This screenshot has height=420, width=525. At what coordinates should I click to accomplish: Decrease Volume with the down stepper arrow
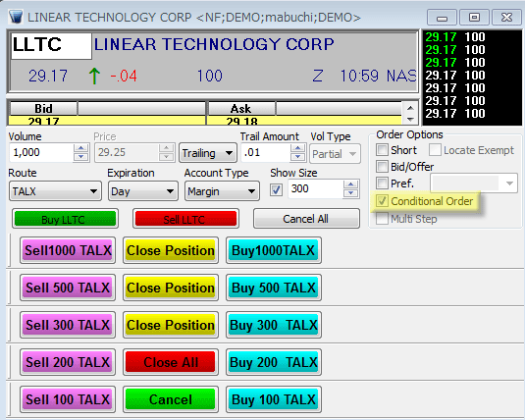81,157
